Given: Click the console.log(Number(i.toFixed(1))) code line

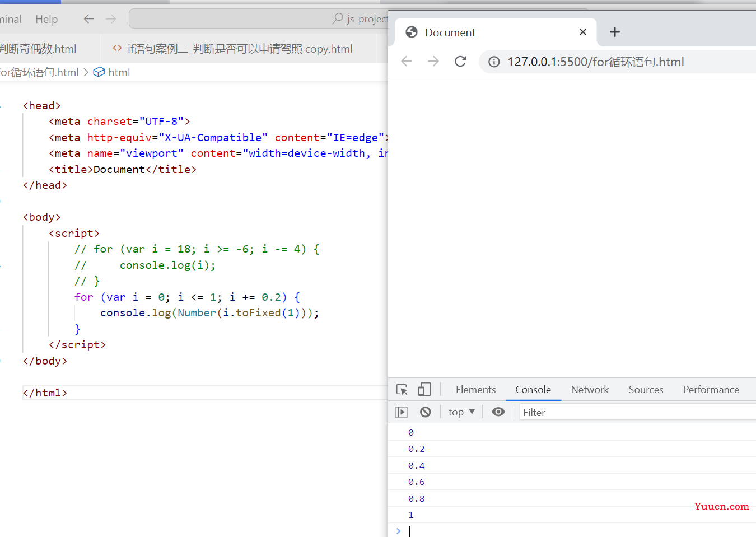Looking at the screenshot, I should 209,313.
